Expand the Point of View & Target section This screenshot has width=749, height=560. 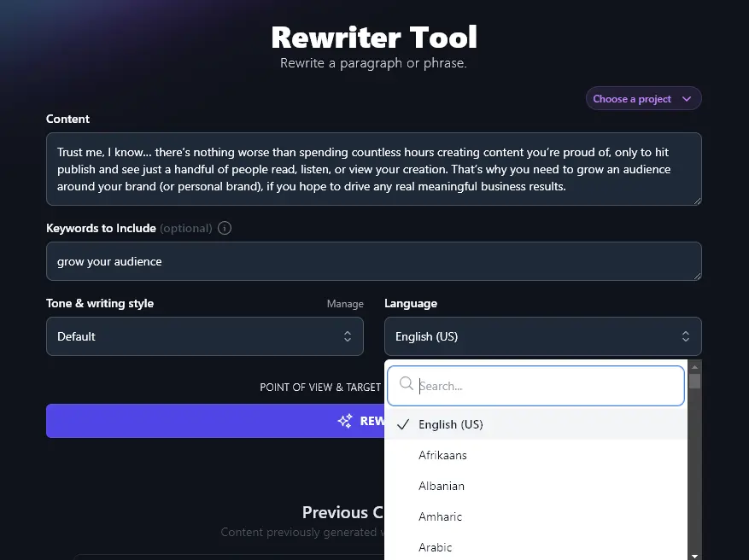point(320,387)
